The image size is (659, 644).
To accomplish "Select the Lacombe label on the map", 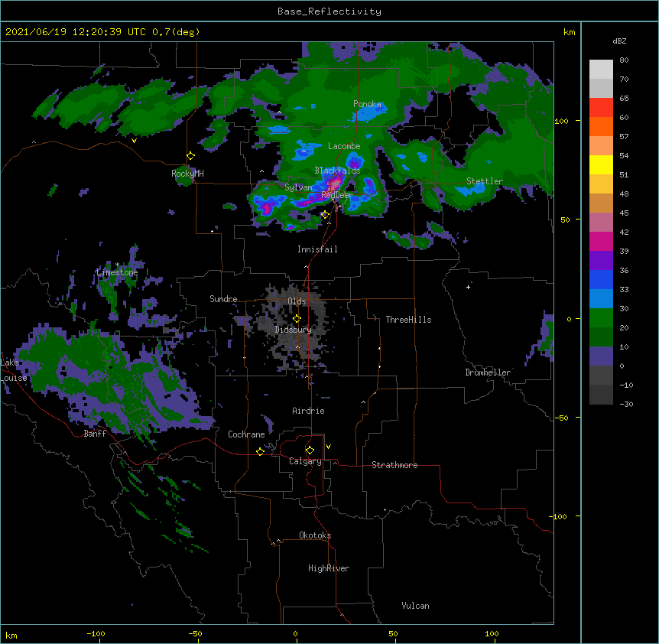I will click(344, 146).
